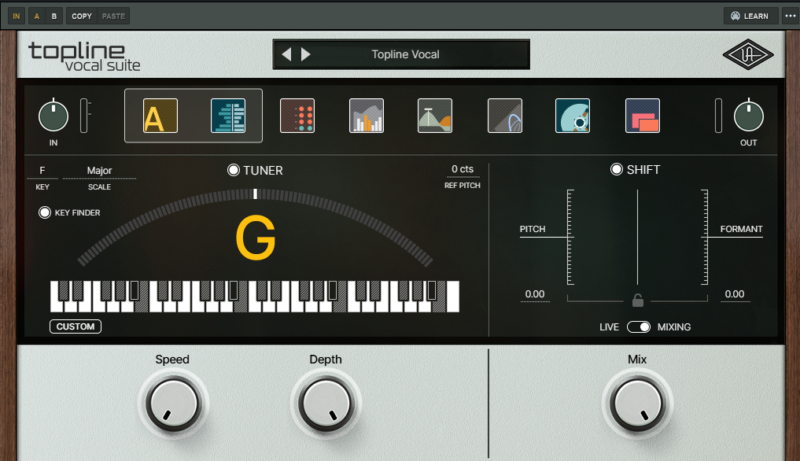Click the LEARN button
800x461 pixels.
[749, 16]
